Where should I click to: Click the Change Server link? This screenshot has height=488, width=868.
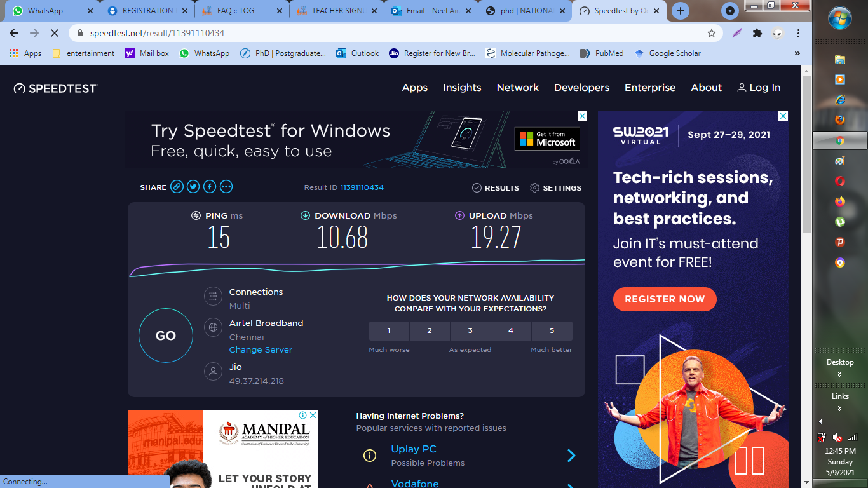[x=261, y=350]
